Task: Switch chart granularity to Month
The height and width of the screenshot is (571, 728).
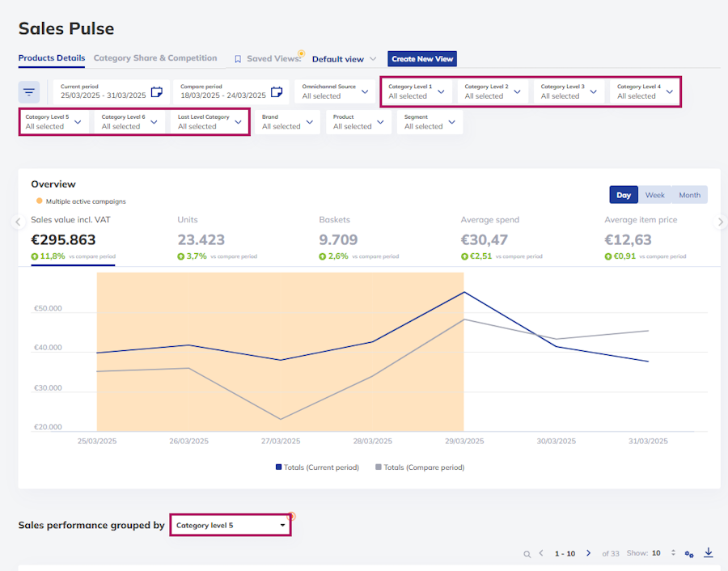Action: coord(689,195)
